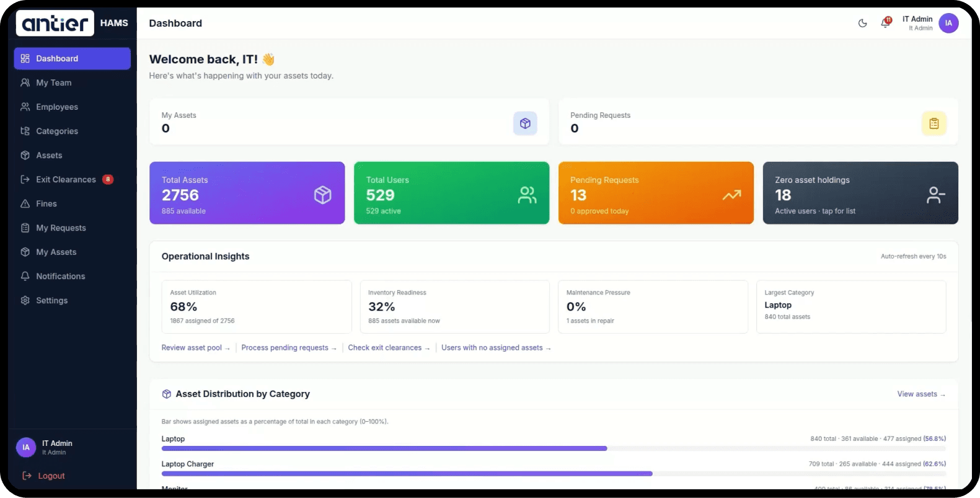This screenshot has height=498, width=980.
Task: Click the trending arrow on orange card
Action: coord(732,195)
